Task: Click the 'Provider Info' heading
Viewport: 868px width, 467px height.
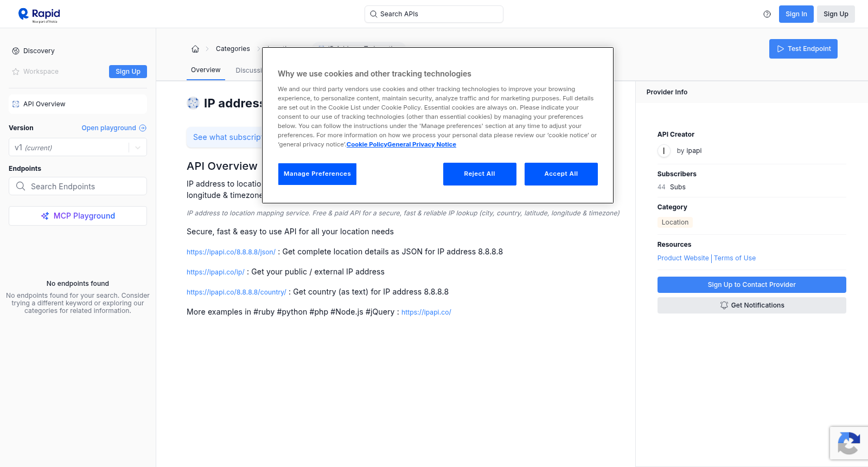Action: coord(667,92)
